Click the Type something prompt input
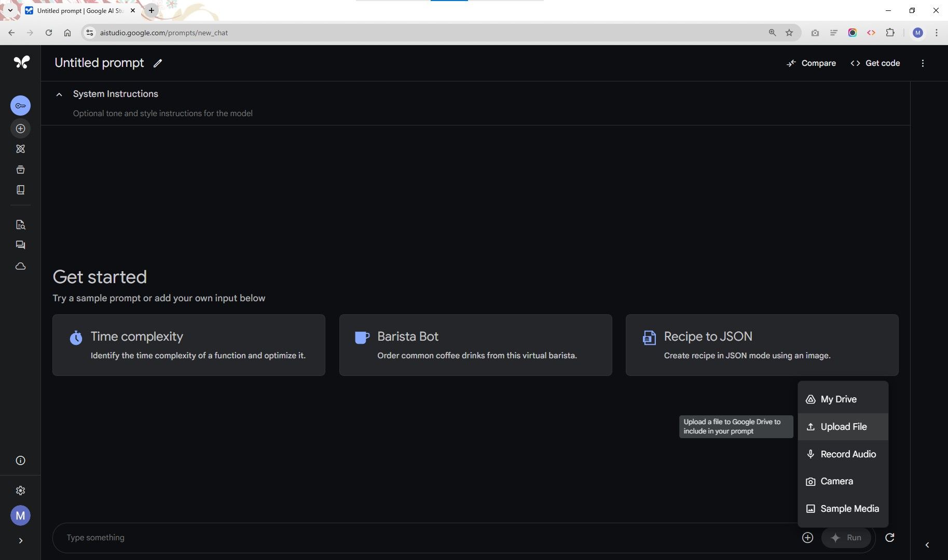 (x=425, y=538)
